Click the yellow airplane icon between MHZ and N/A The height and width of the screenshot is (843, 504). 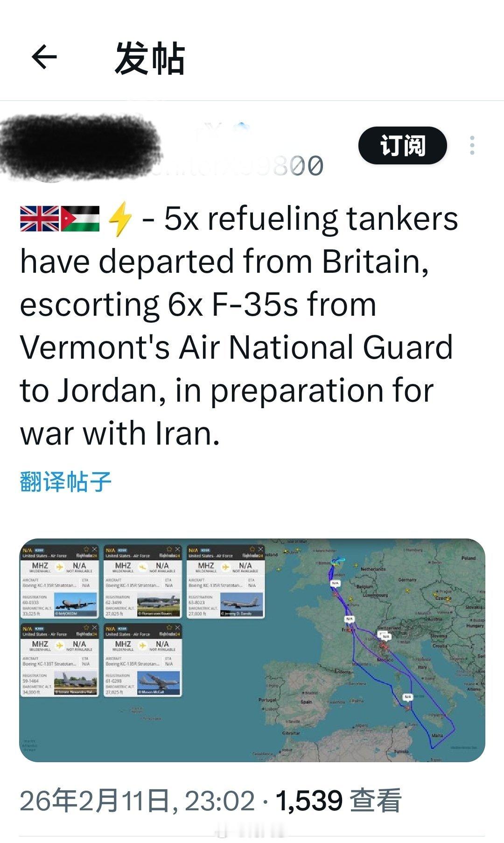[59, 566]
